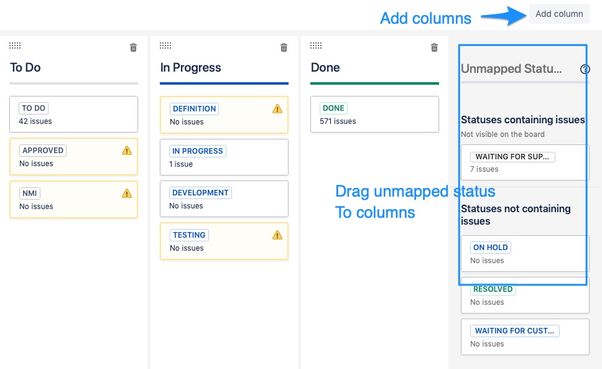Click the In Progress column drag handle

click(x=165, y=46)
